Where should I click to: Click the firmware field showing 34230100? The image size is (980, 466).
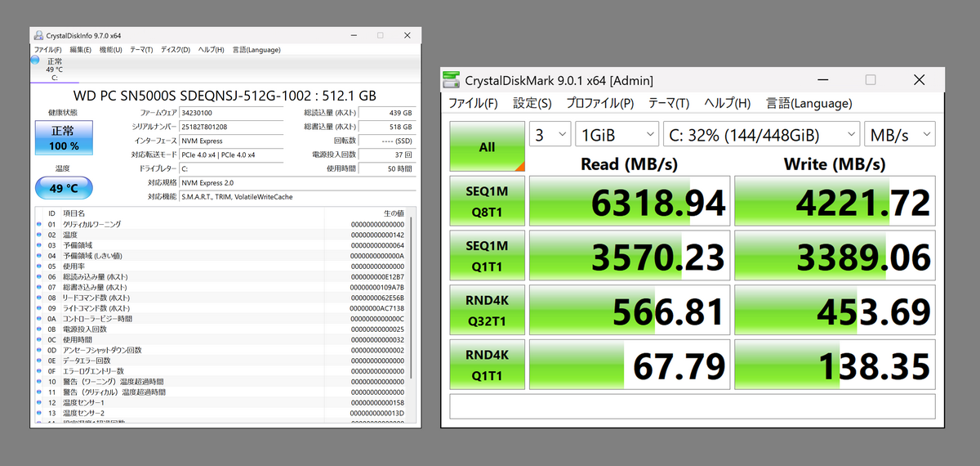click(232, 113)
